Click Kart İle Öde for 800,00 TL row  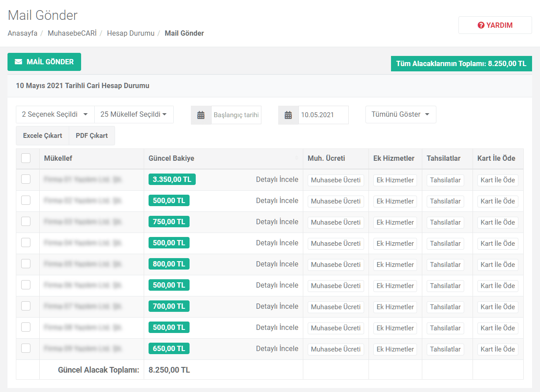pyautogui.click(x=498, y=265)
